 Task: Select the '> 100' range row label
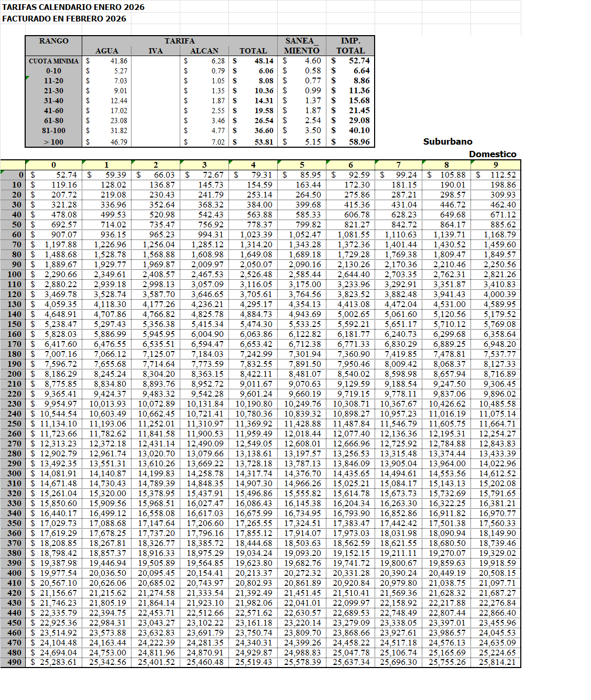click(53, 142)
